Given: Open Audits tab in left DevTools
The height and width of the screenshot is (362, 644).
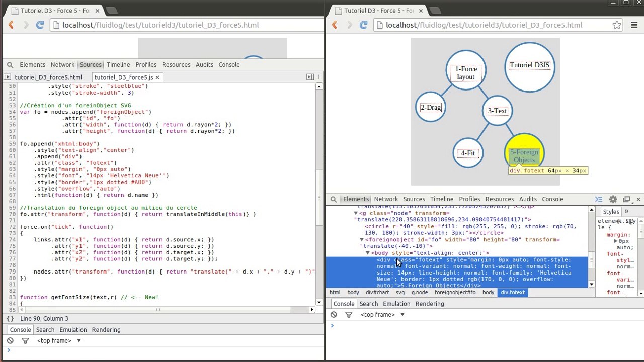Looking at the screenshot, I should 204,65.
